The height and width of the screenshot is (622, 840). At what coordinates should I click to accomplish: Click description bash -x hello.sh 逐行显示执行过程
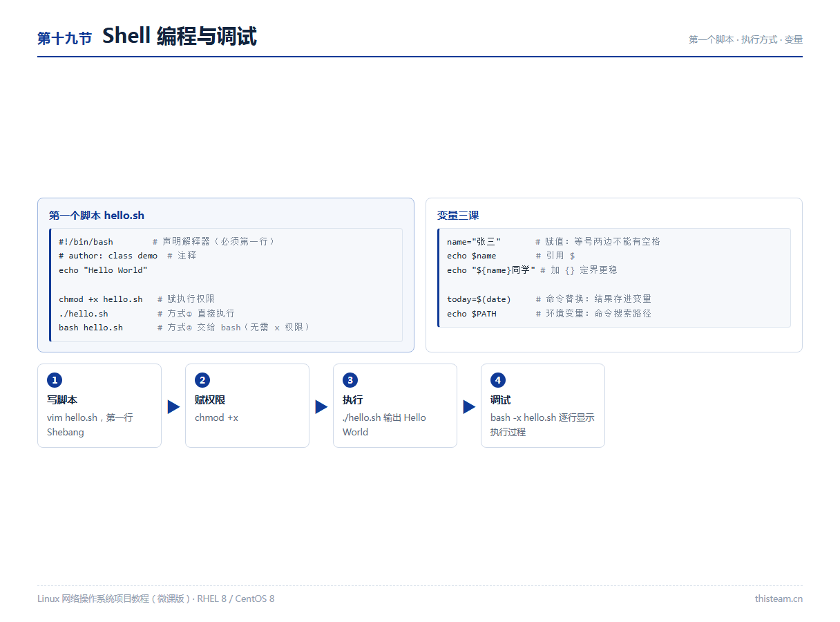542,425
